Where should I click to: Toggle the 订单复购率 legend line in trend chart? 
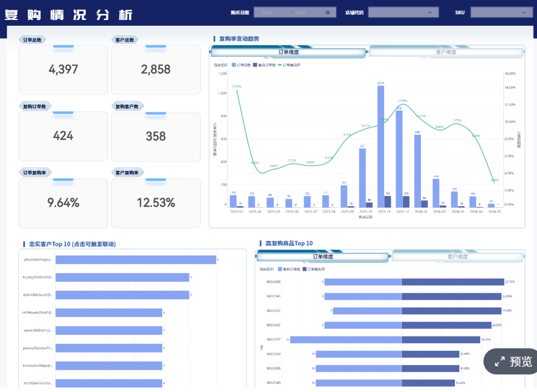(x=280, y=65)
